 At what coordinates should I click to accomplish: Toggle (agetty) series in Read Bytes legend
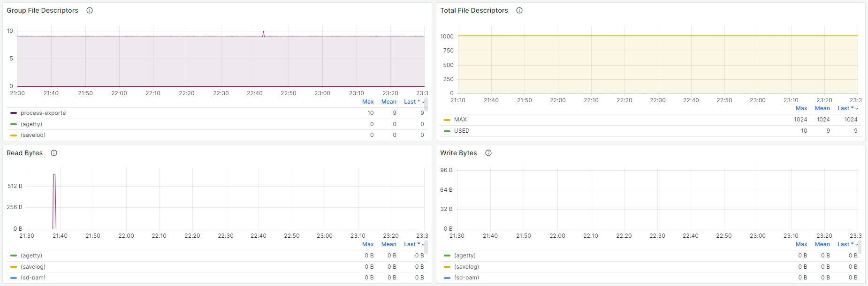(x=31, y=256)
